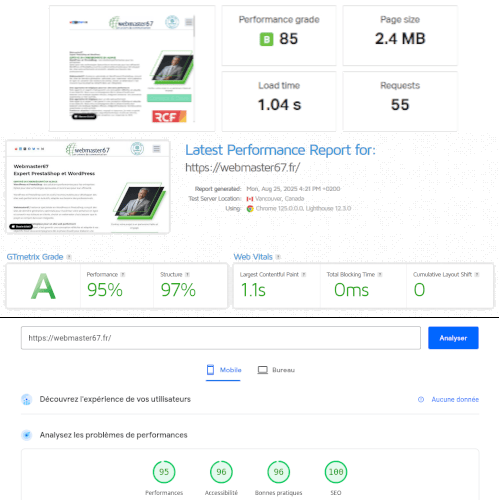Click the Accessibilité label
The image size is (500, 500).
(x=221, y=493)
